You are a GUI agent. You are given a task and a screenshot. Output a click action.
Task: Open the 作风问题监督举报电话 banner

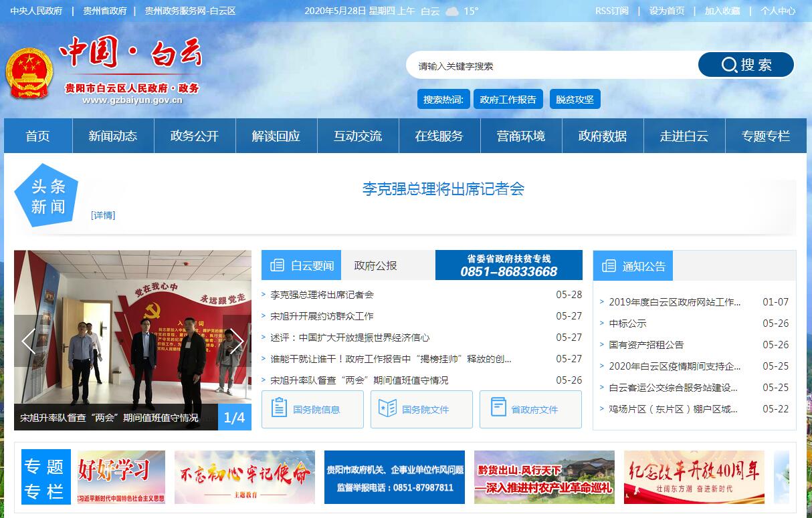(395, 477)
